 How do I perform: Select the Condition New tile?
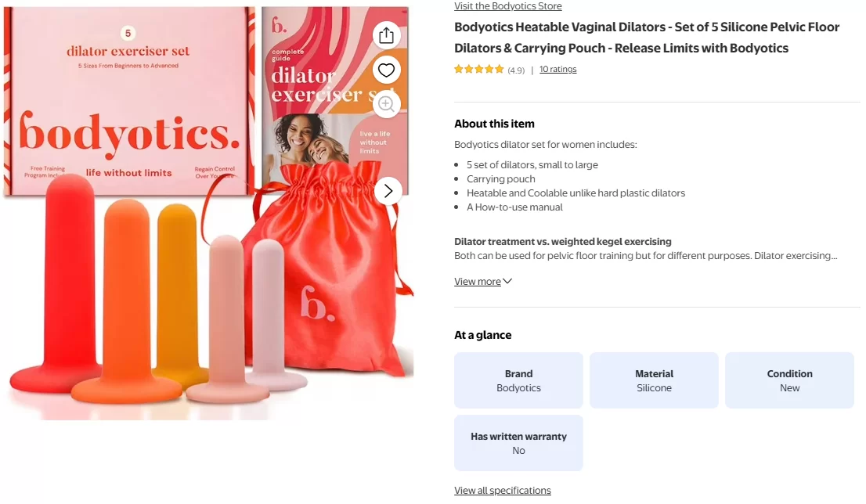[790, 380]
